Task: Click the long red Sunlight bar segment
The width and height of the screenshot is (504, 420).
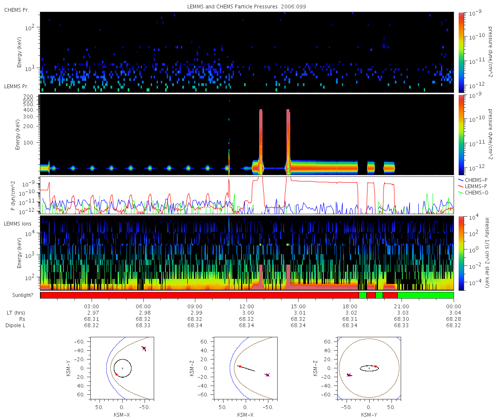Action: pyautogui.click(x=199, y=295)
